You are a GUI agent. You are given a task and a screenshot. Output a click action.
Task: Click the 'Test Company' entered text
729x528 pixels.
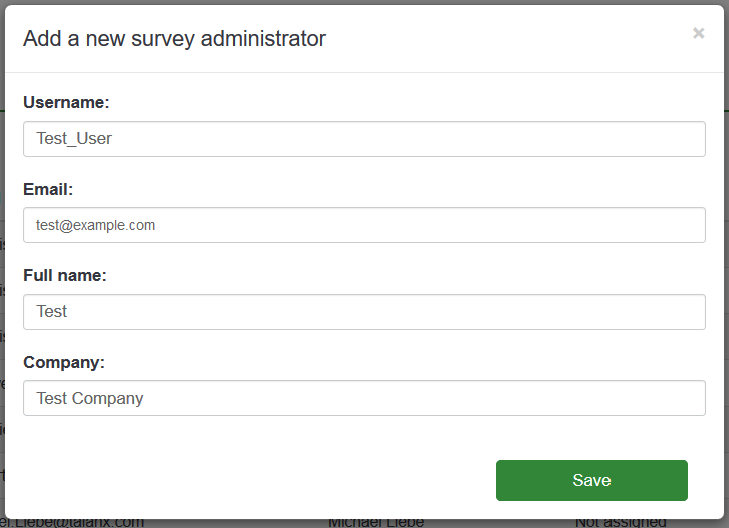(90, 398)
